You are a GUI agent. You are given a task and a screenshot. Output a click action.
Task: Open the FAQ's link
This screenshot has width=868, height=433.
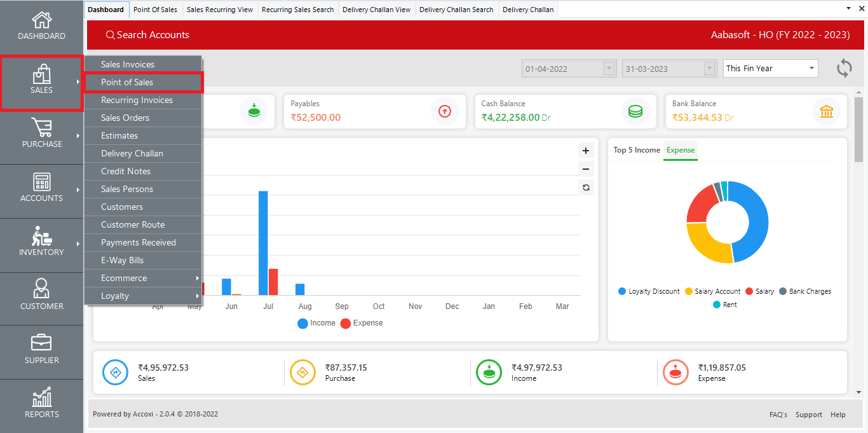pos(778,415)
